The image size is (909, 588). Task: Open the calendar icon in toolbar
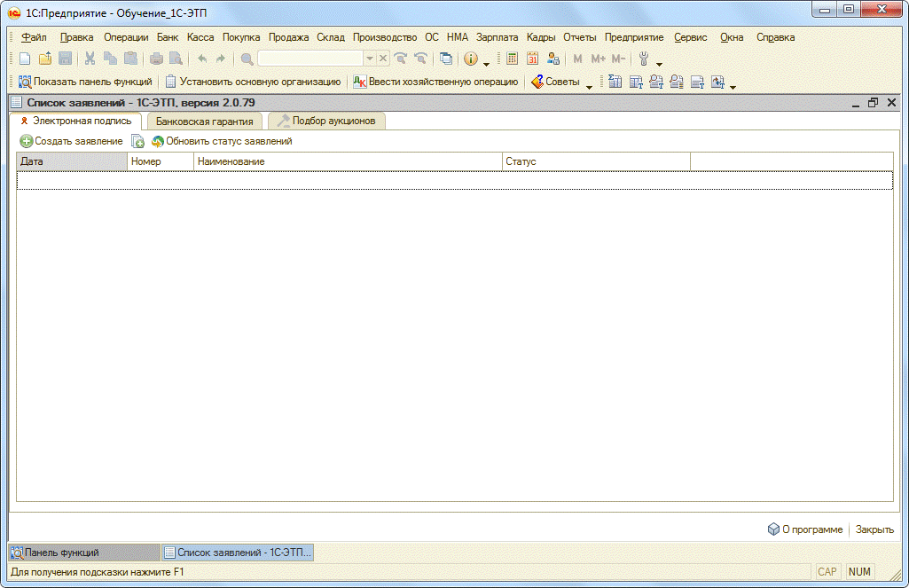point(532,59)
